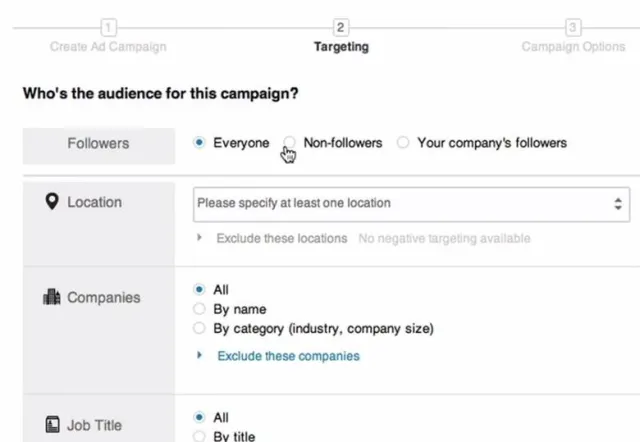Expand Exclude these companies arrow
The width and height of the screenshot is (640, 442).
200,355
